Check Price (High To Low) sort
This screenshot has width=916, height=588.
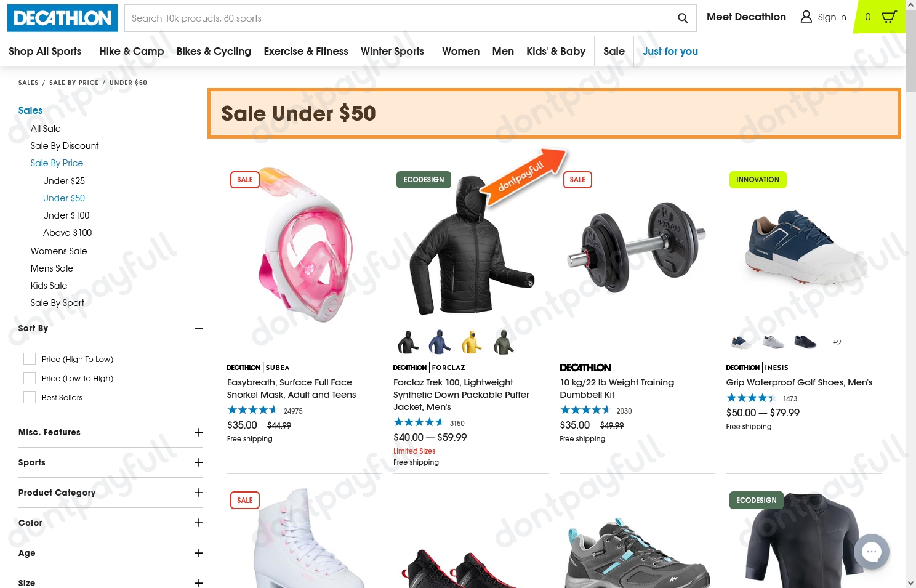(30, 359)
